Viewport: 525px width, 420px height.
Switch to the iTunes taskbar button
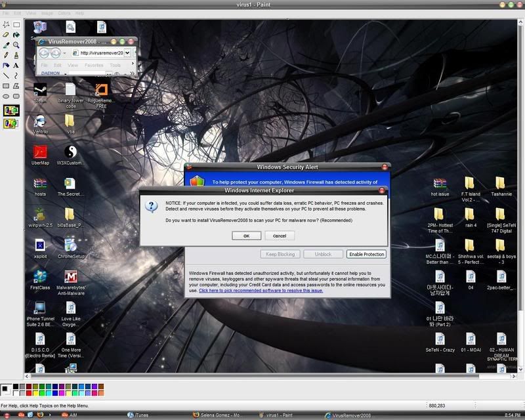138,415
